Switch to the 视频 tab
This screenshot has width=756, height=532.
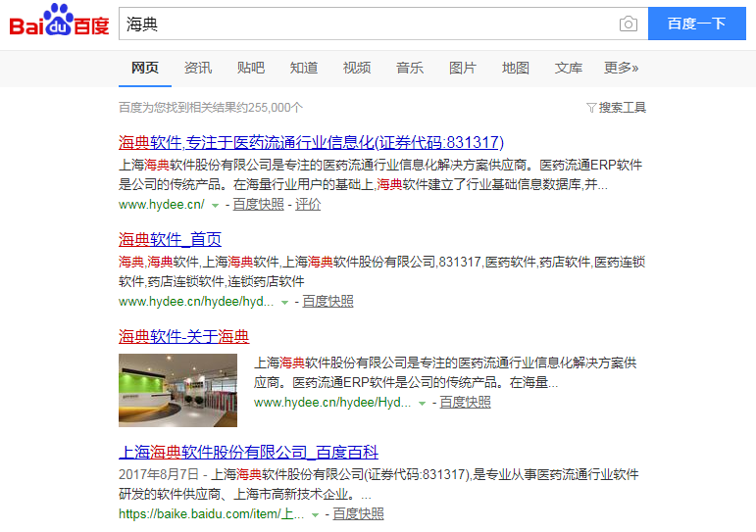[357, 68]
